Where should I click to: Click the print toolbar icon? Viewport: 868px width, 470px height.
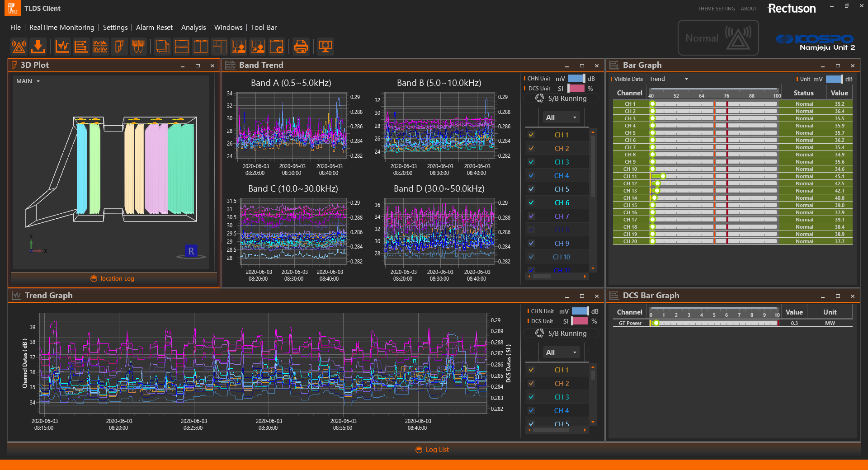pos(302,46)
